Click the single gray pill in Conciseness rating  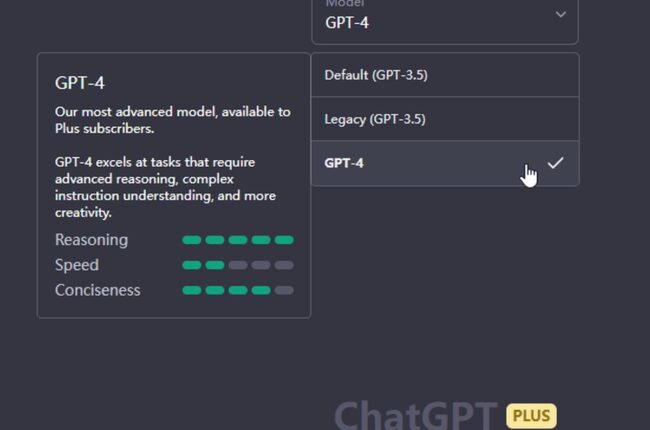284,290
